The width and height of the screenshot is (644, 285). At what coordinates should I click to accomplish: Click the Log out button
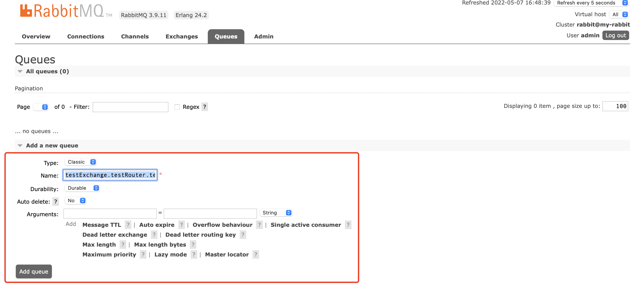click(x=615, y=36)
